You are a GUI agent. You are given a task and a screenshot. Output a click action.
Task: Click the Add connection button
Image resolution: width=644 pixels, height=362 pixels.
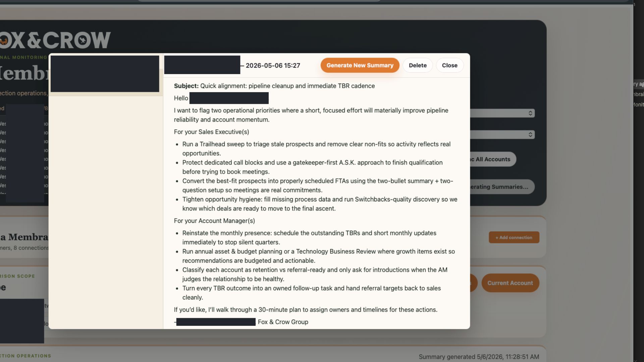tap(514, 237)
